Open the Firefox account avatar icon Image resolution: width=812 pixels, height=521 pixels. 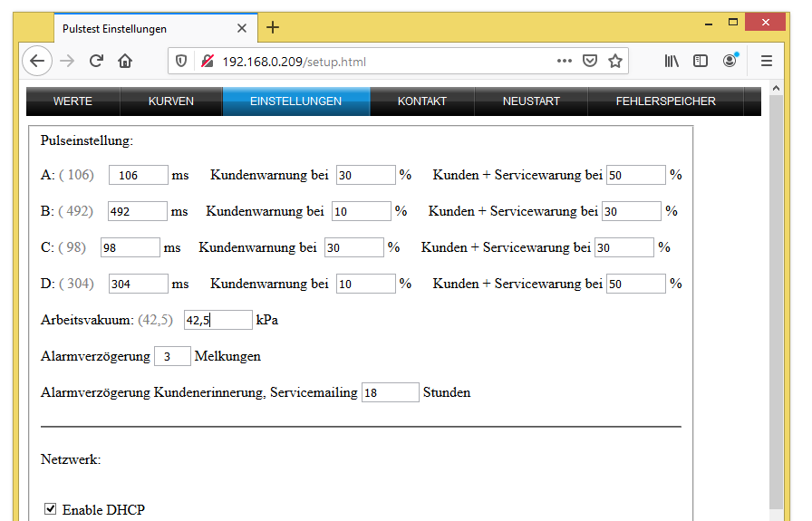point(730,61)
